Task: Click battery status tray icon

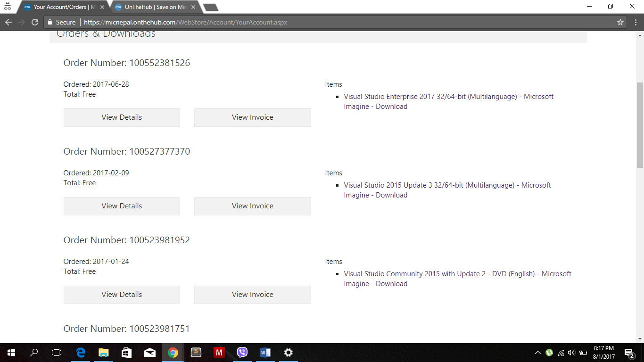Action: 583,353
